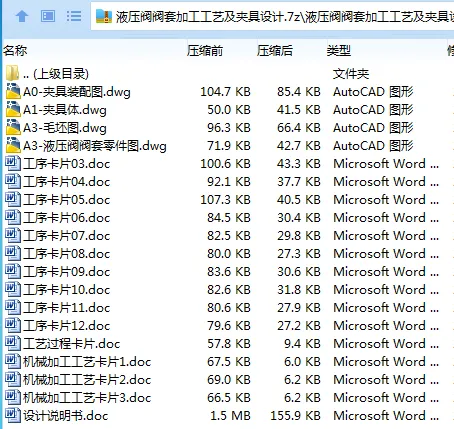Click the 6.0 KB compressed size cell
The width and height of the screenshot is (454, 429).
302,362
